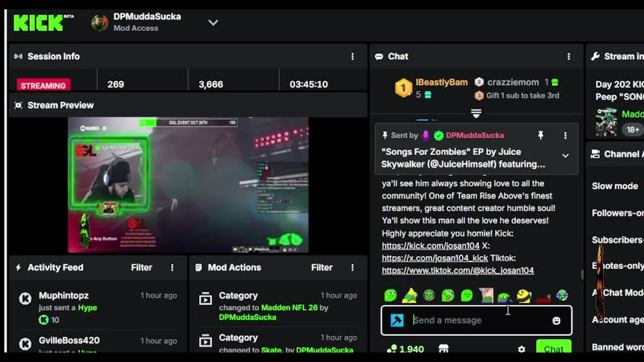Click the STREAMING status badge

point(43,85)
